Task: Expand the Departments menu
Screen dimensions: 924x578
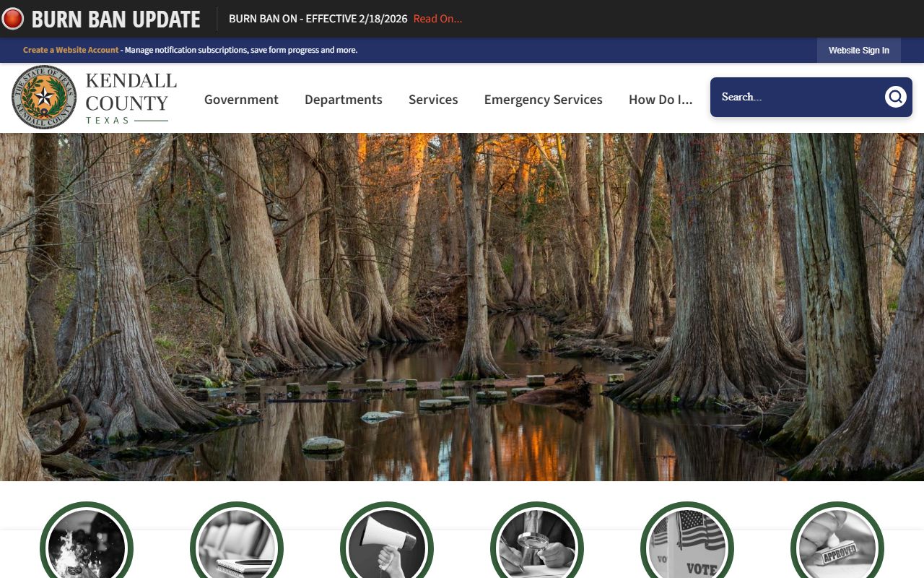Action: click(x=344, y=100)
